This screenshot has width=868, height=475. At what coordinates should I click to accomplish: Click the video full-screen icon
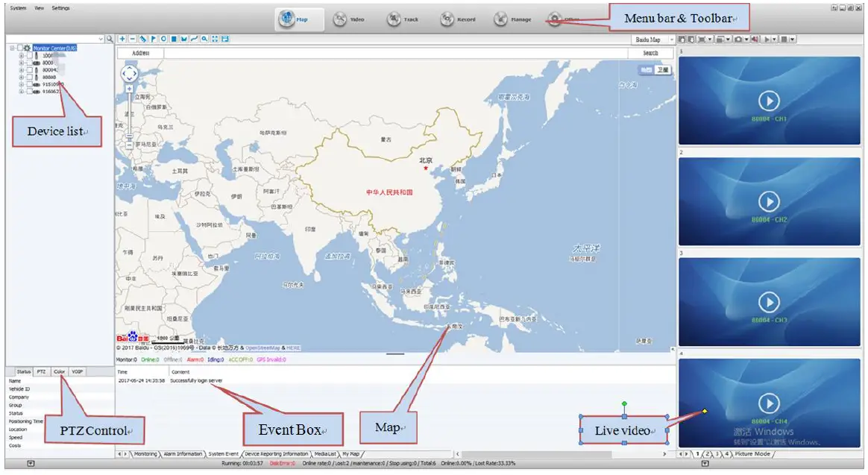click(x=702, y=40)
